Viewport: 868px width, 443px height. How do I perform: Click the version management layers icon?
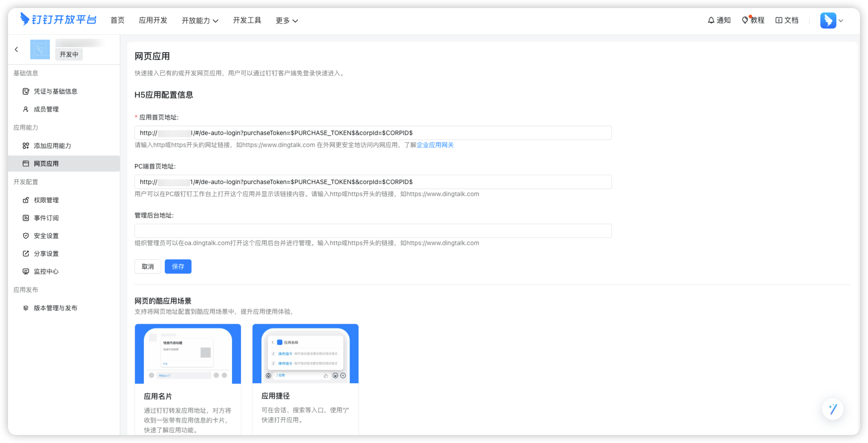click(26, 308)
